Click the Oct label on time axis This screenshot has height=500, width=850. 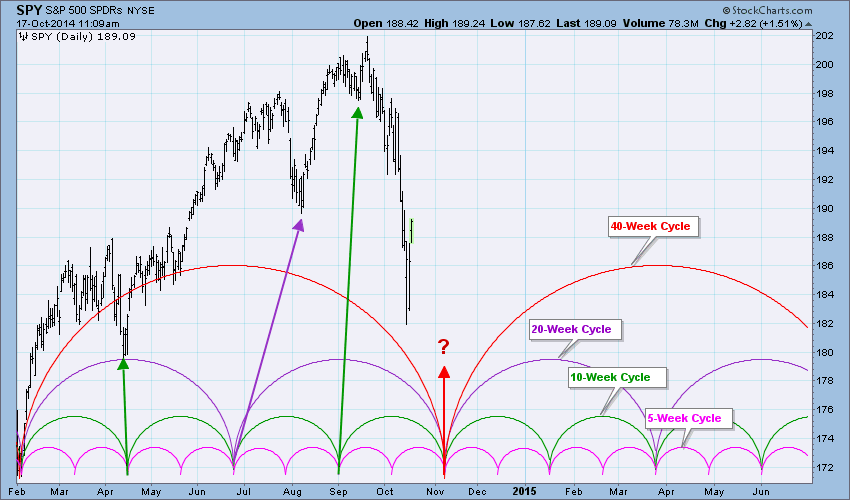pyautogui.click(x=385, y=492)
